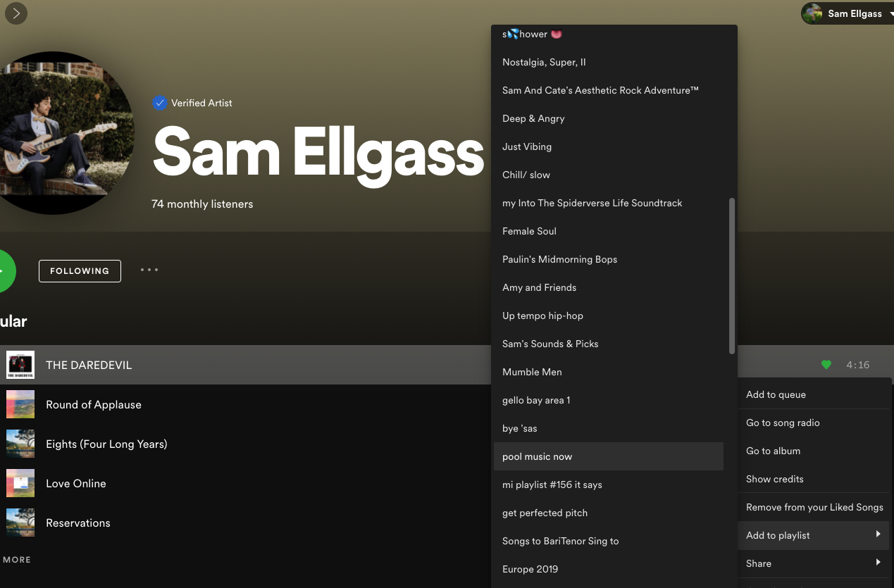Click the blue Verified Artist badge icon
894x588 pixels.
tap(160, 103)
